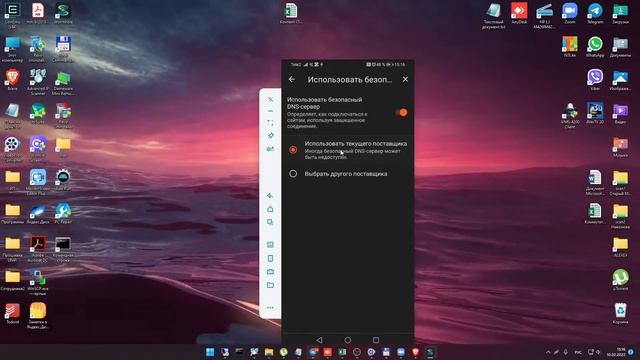
Task: Open Brave from the taskbar
Action: click(x=416, y=352)
